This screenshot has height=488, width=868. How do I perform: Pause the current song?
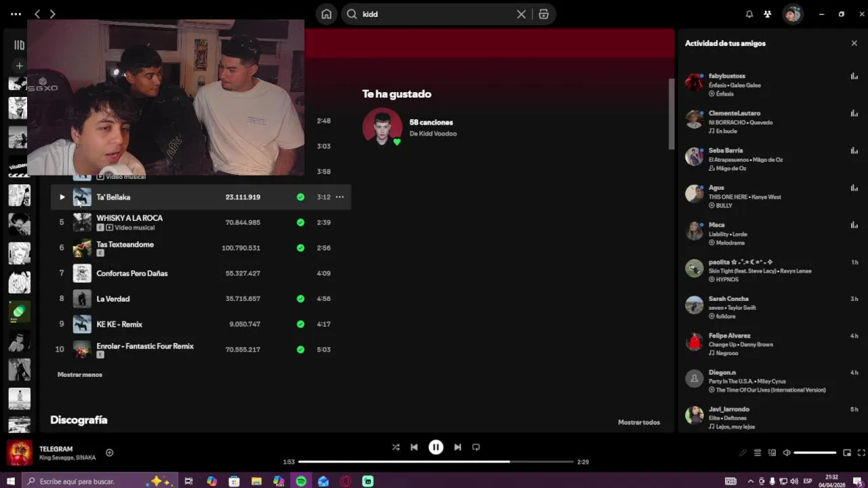point(436,447)
